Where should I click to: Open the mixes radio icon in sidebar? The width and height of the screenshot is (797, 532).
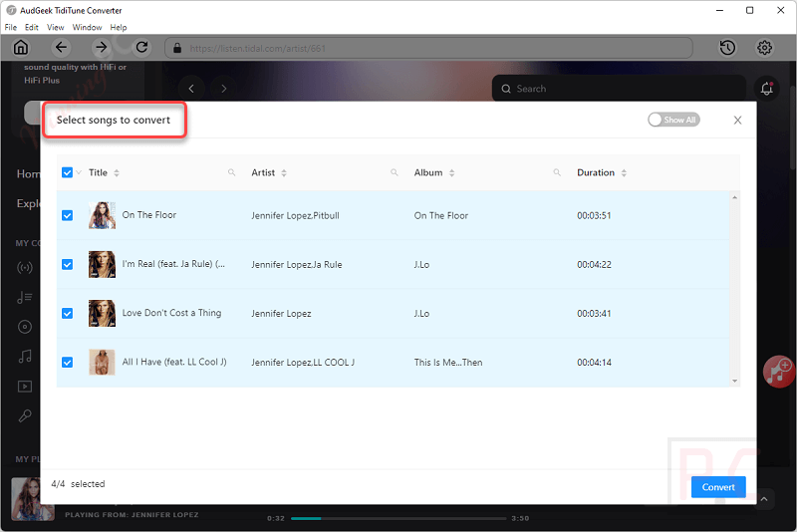click(x=24, y=267)
